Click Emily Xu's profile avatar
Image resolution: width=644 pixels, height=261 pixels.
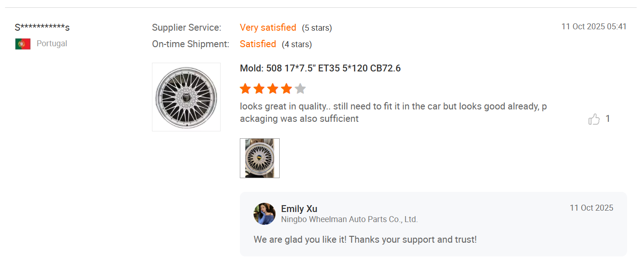[x=265, y=214]
